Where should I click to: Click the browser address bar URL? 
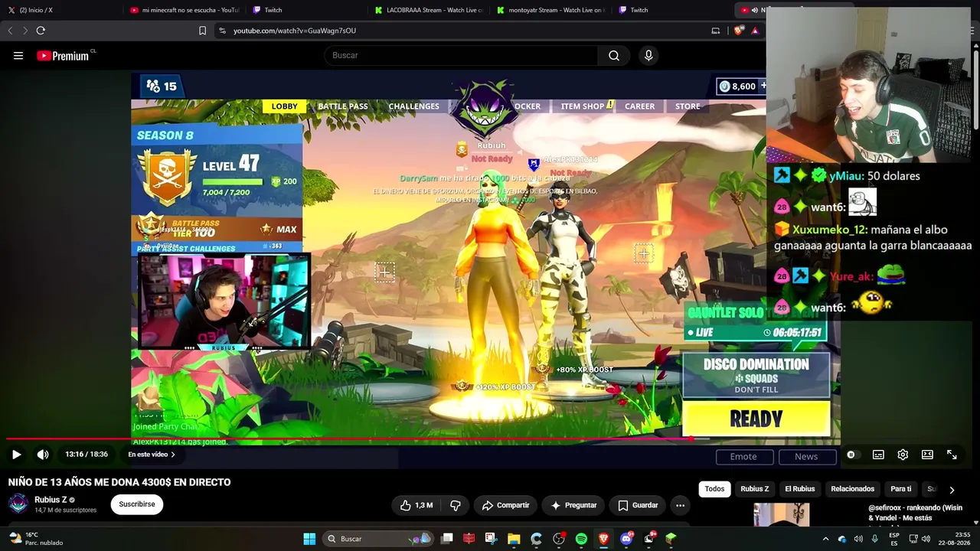point(295,31)
